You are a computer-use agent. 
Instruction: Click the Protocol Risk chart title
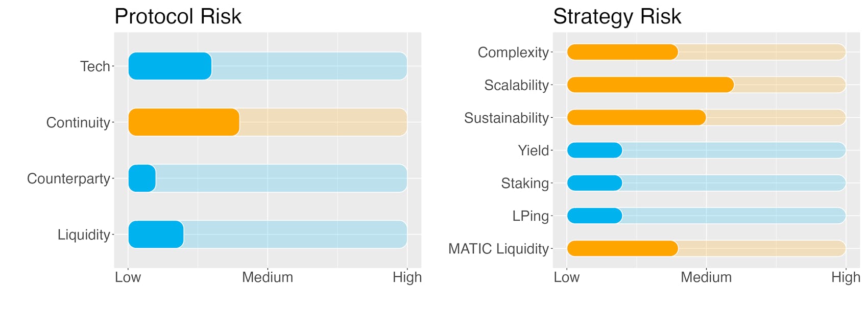coord(178,16)
